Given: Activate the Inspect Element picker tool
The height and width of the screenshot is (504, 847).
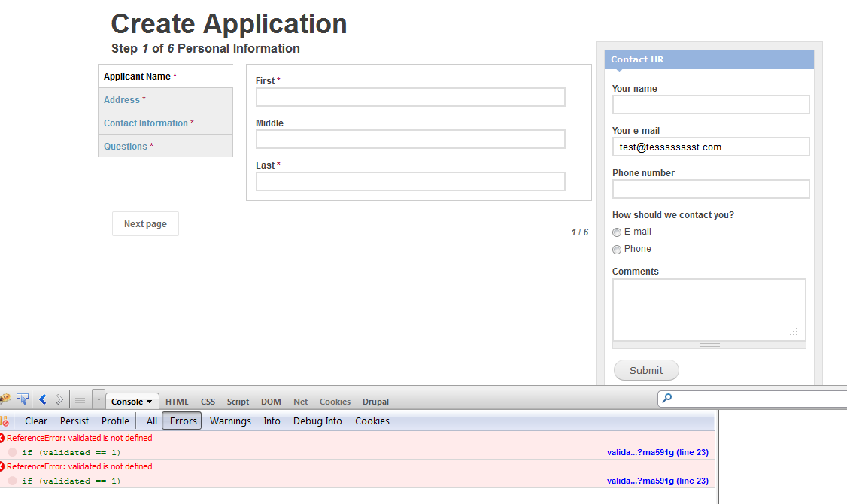Looking at the screenshot, I should pos(23,399).
